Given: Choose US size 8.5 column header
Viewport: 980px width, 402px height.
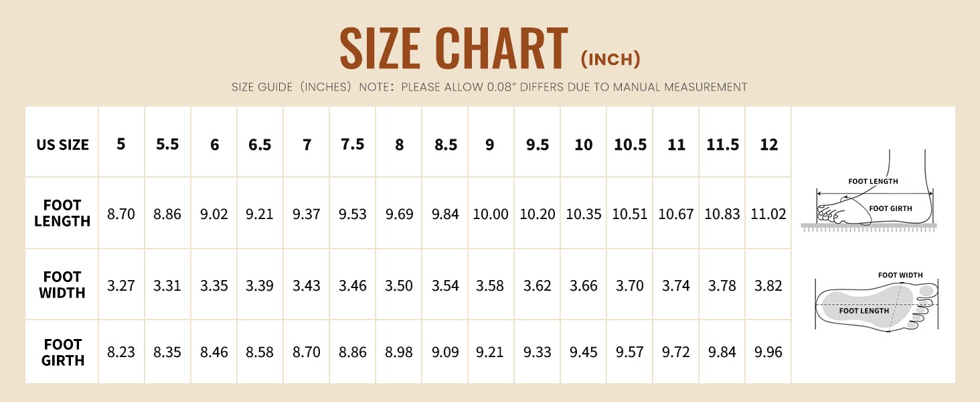Looking at the screenshot, I should click(x=445, y=144).
